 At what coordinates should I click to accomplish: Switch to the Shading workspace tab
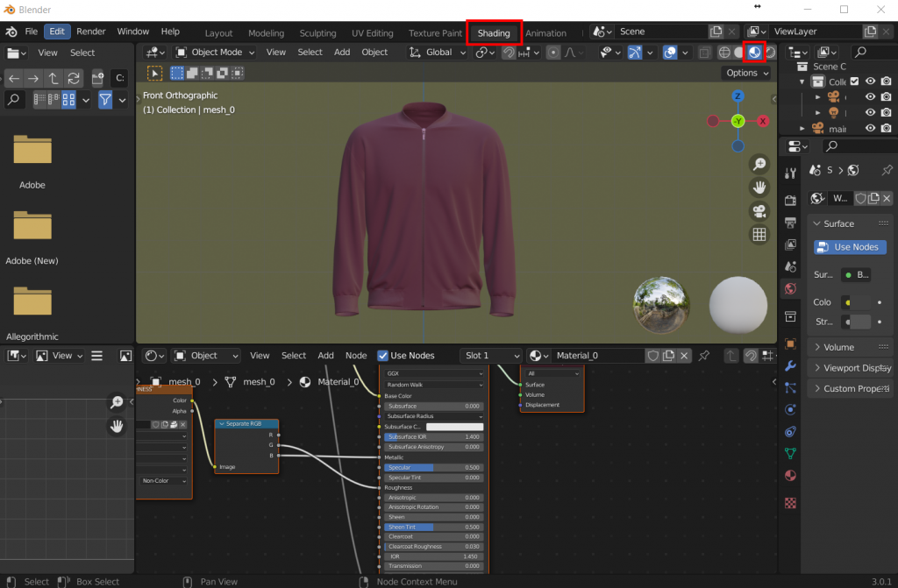(x=494, y=33)
